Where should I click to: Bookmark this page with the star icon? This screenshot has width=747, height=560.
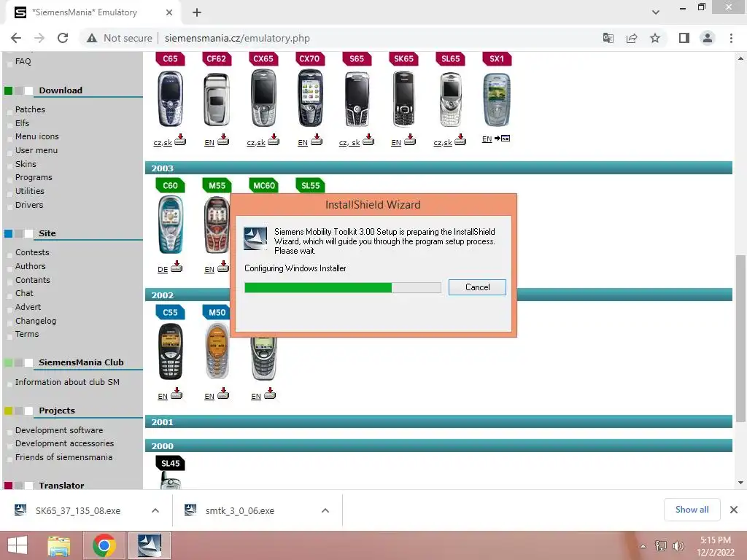[655, 38]
